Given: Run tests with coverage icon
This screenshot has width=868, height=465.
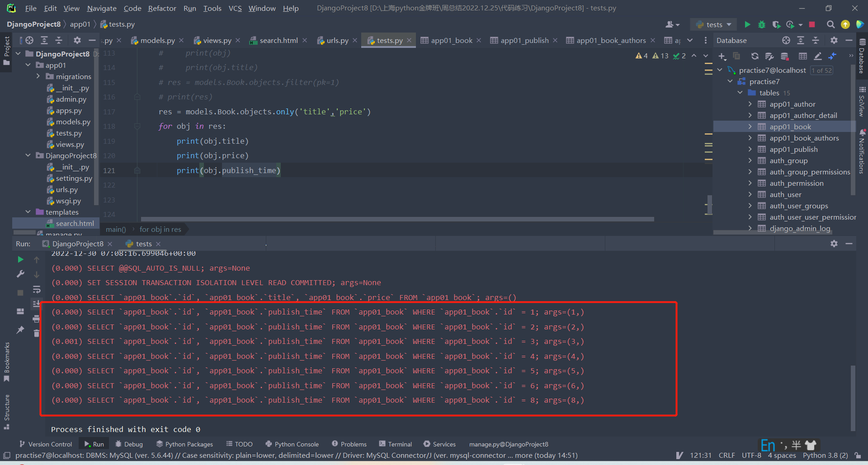Looking at the screenshot, I should 776,24.
